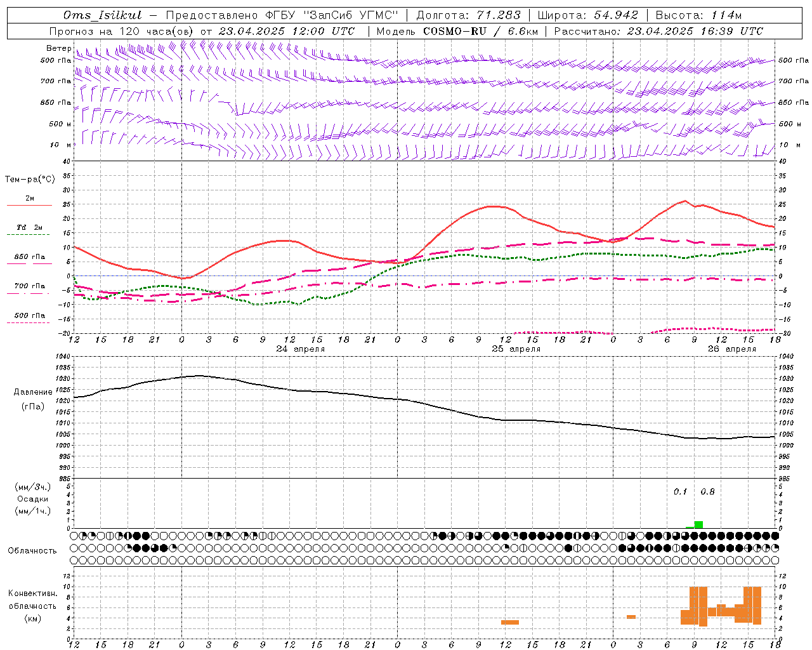Click the "Осадки" precipitation label

(33, 499)
